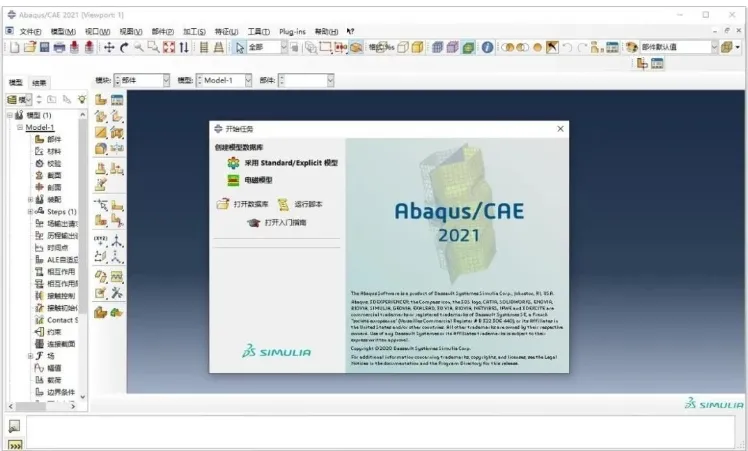748x451 pixels.
Task: Switch to the 结果 results tab
Action: (x=39, y=83)
